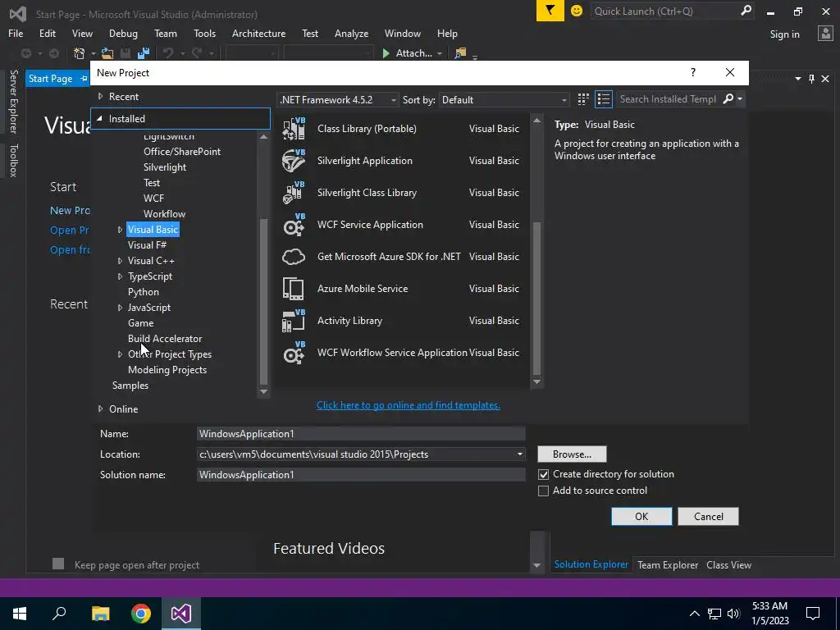The image size is (840, 630).
Task: Switch to small icons view
Action: pyautogui.click(x=583, y=99)
